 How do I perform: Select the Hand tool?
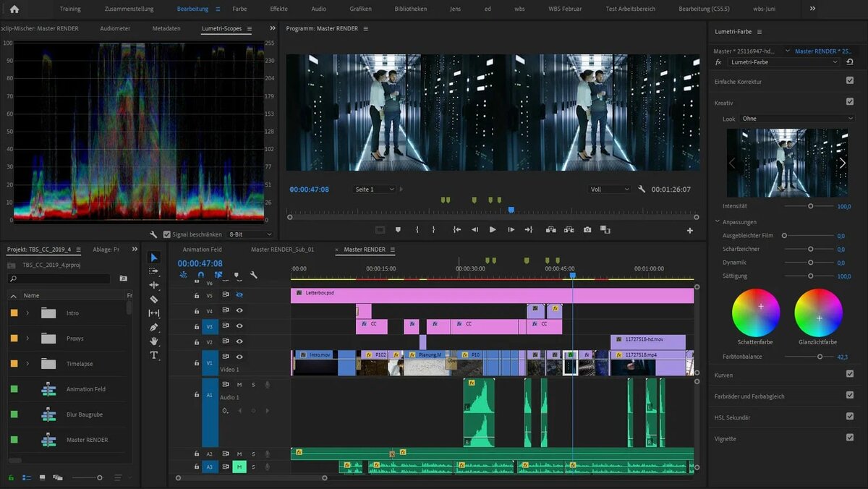[x=153, y=341]
